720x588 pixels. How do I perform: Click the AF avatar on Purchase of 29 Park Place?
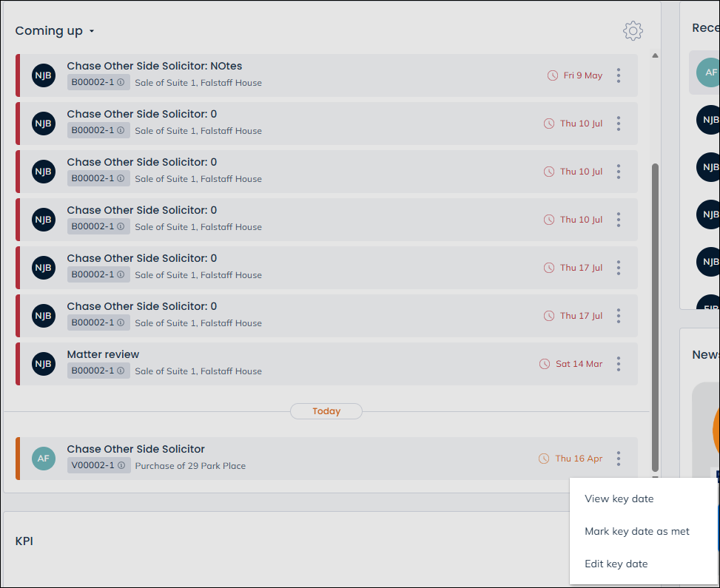44,459
